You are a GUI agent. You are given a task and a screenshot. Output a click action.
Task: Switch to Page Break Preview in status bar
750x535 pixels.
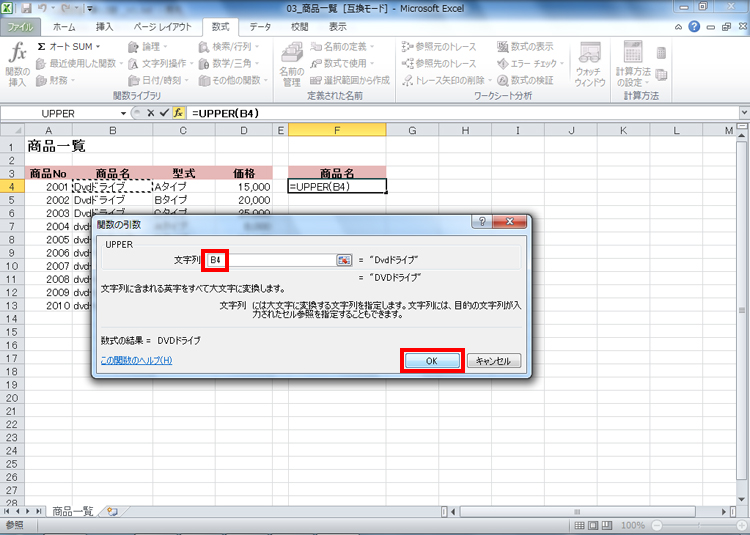point(607,525)
